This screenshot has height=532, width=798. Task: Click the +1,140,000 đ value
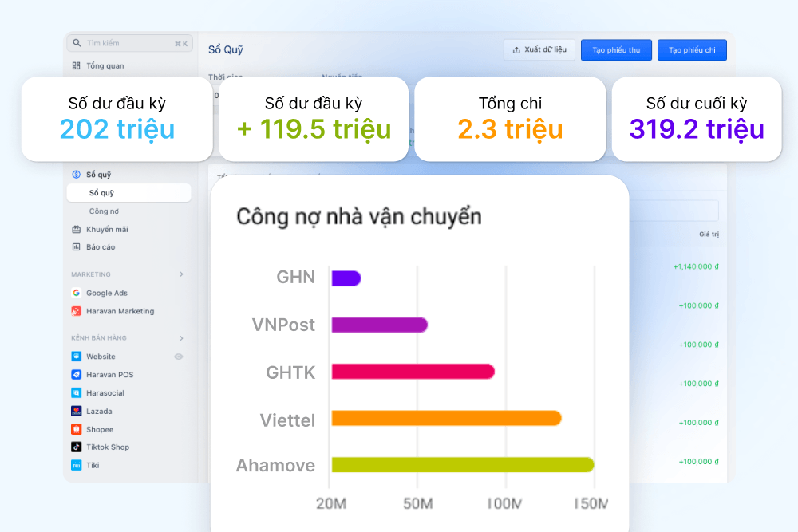(x=696, y=266)
